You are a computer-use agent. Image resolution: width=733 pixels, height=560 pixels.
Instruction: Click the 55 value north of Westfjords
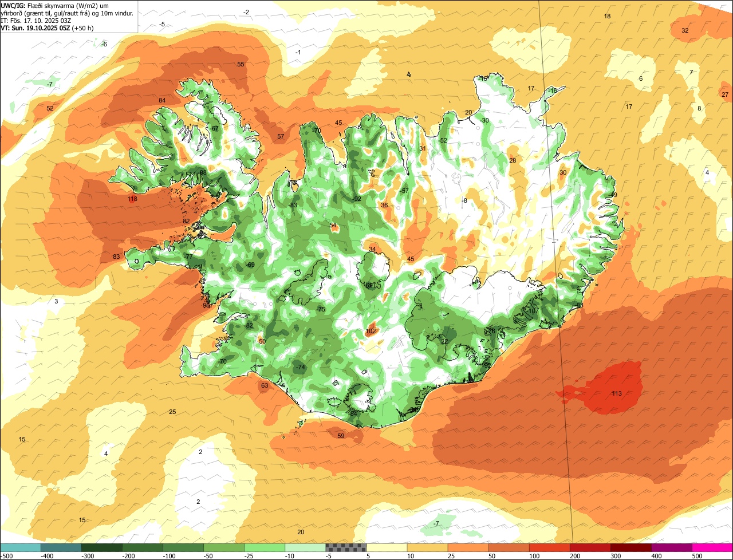(x=241, y=64)
